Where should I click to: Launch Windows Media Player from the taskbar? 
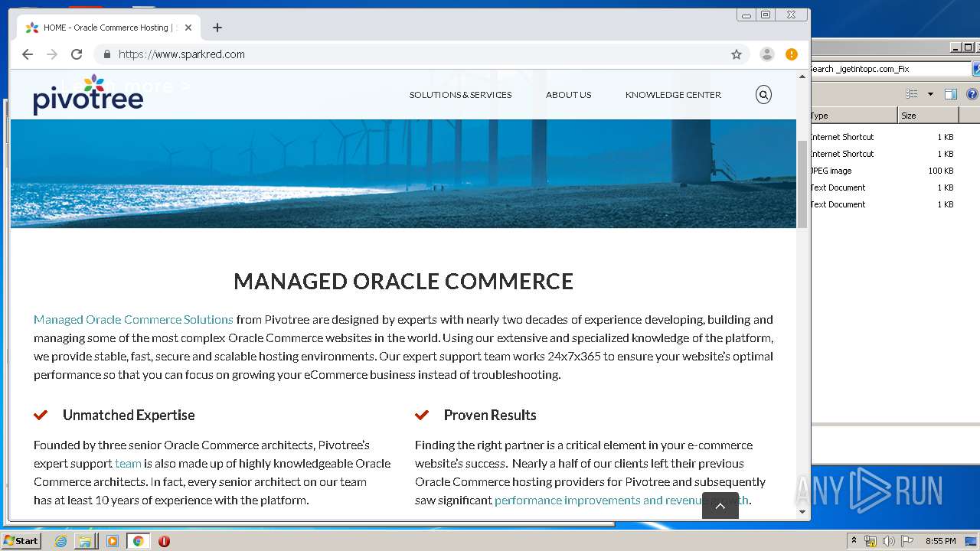pyautogui.click(x=112, y=541)
